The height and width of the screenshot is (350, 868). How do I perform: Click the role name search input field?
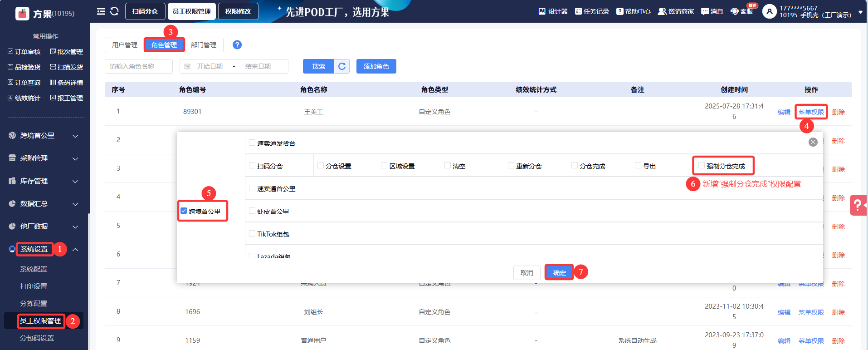click(x=139, y=66)
